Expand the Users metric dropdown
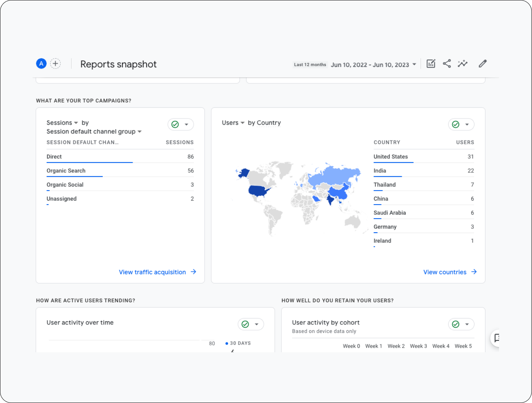 coord(243,123)
